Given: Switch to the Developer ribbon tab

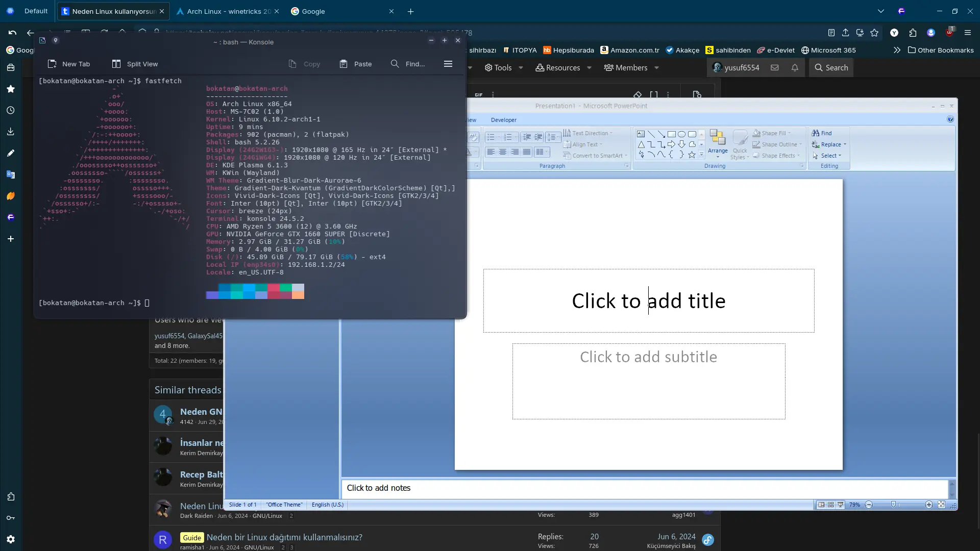Looking at the screenshot, I should pyautogui.click(x=504, y=120).
